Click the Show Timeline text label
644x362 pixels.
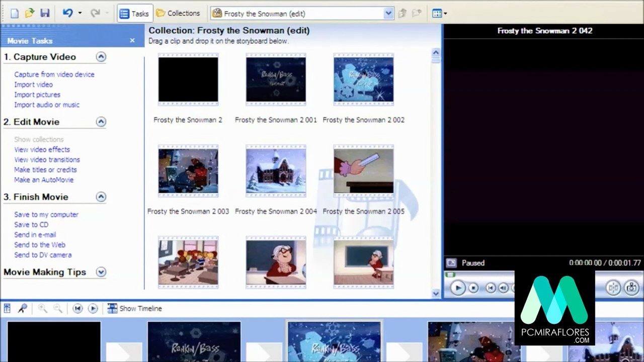pos(141,309)
